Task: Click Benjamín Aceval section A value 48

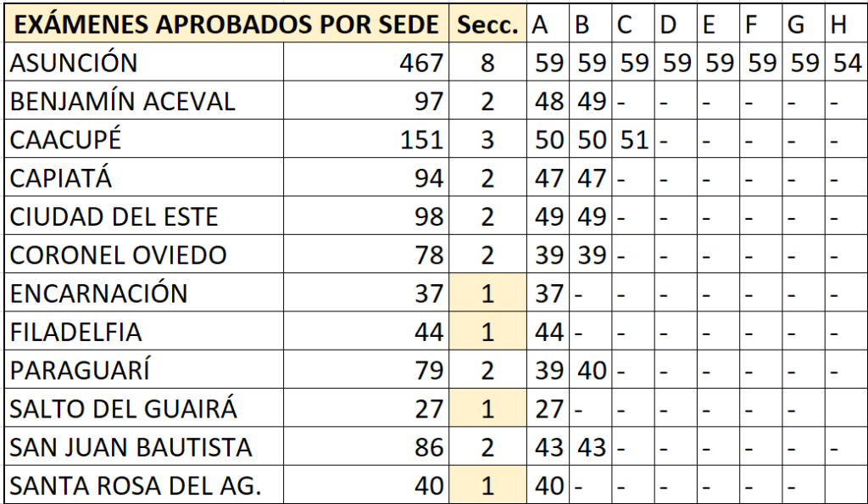Action: click(548, 100)
